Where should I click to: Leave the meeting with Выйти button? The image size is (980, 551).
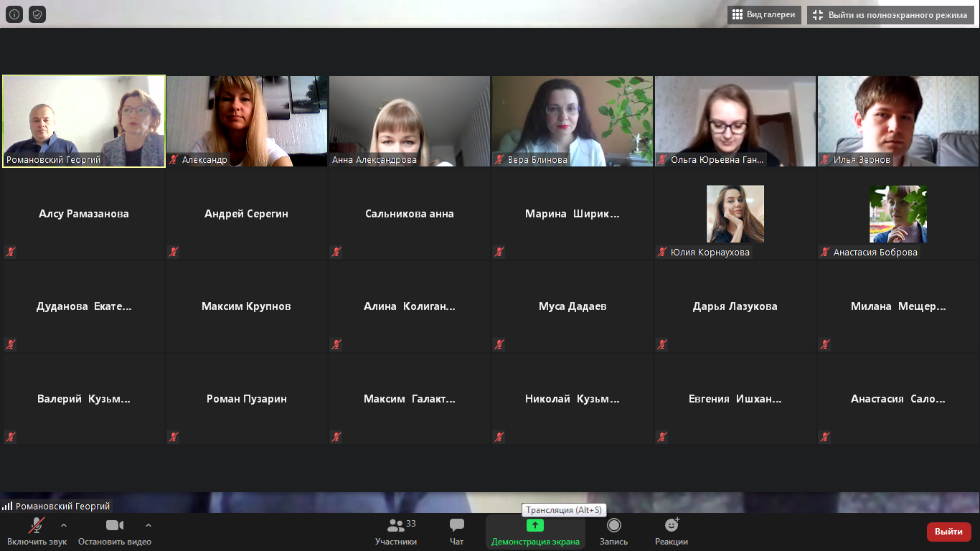949,532
